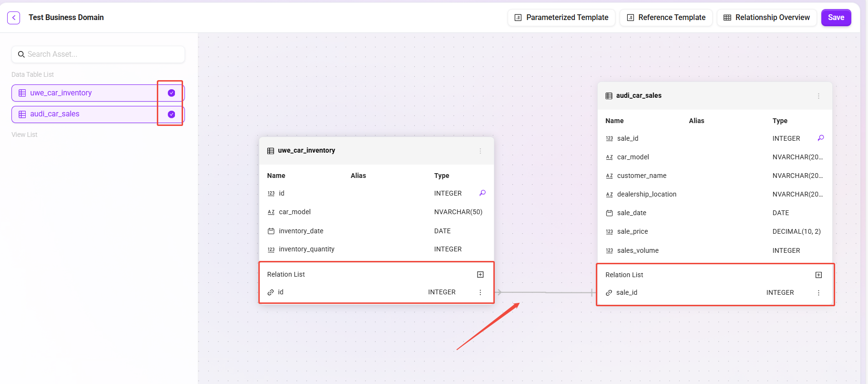Open the options menu for the id relation

(480, 292)
